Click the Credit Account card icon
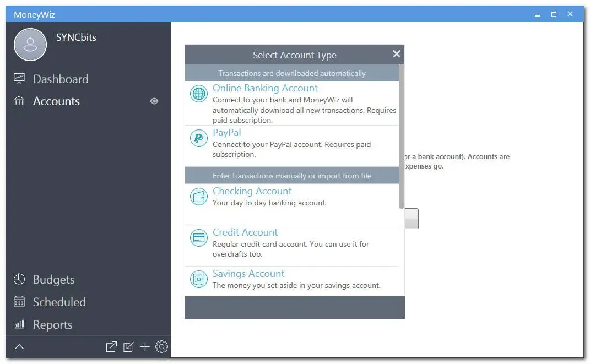 tap(199, 238)
